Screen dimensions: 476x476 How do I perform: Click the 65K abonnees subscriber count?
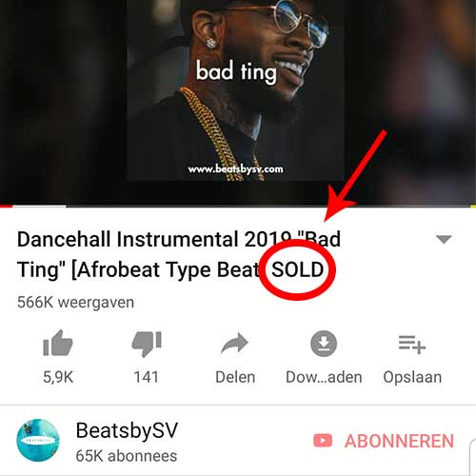(x=127, y=456)
